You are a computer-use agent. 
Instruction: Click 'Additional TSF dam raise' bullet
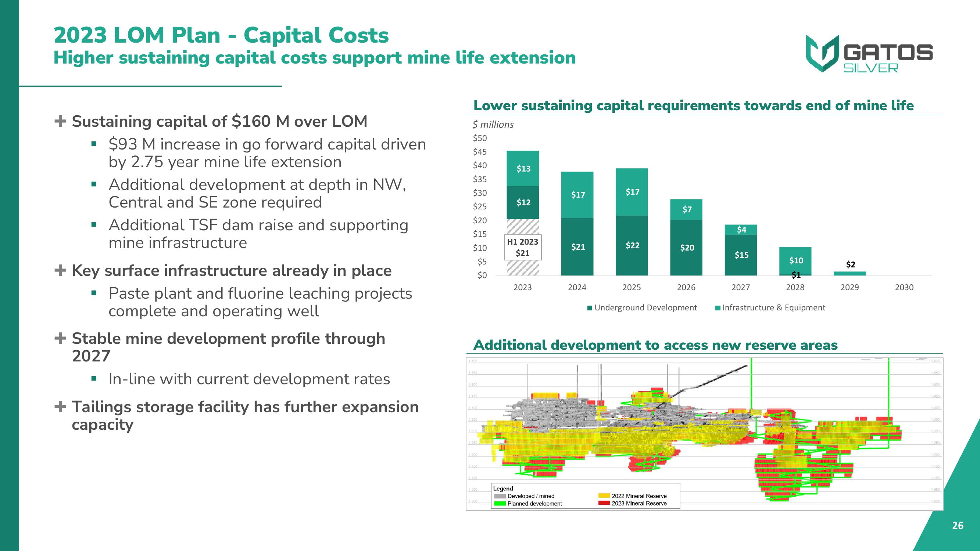[x=258, y=234]
